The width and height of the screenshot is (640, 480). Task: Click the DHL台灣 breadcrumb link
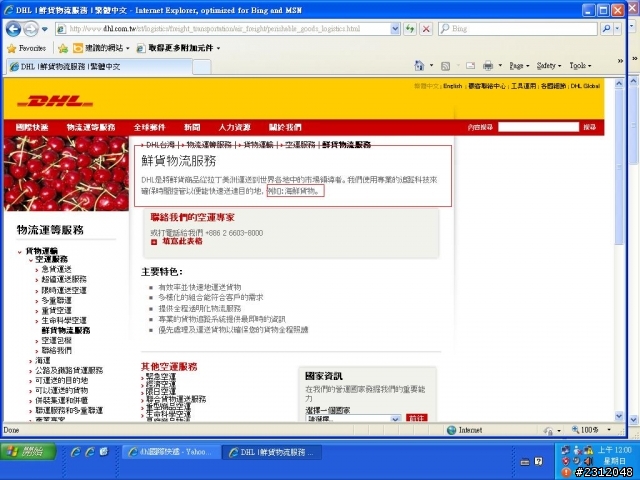(x=160, y=144)
